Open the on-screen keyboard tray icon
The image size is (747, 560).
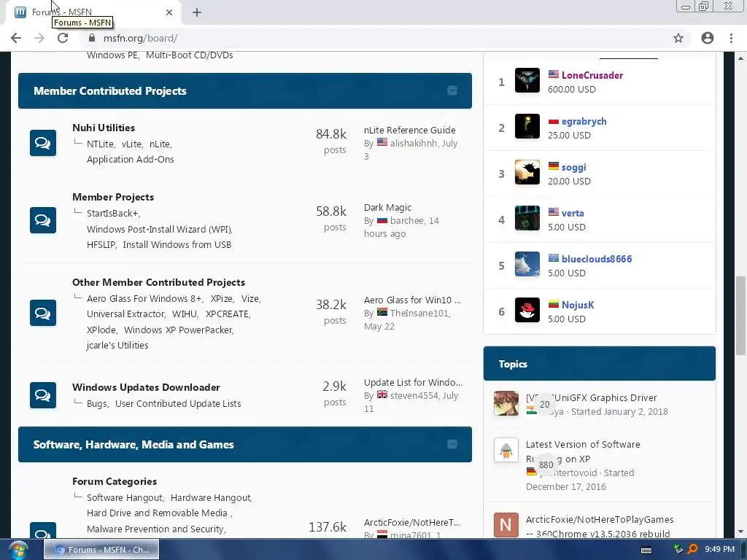coord(646,550)
